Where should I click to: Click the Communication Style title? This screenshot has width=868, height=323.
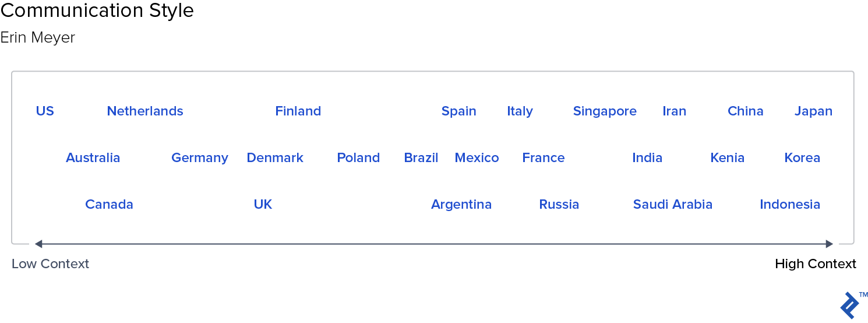click(97, 10)
